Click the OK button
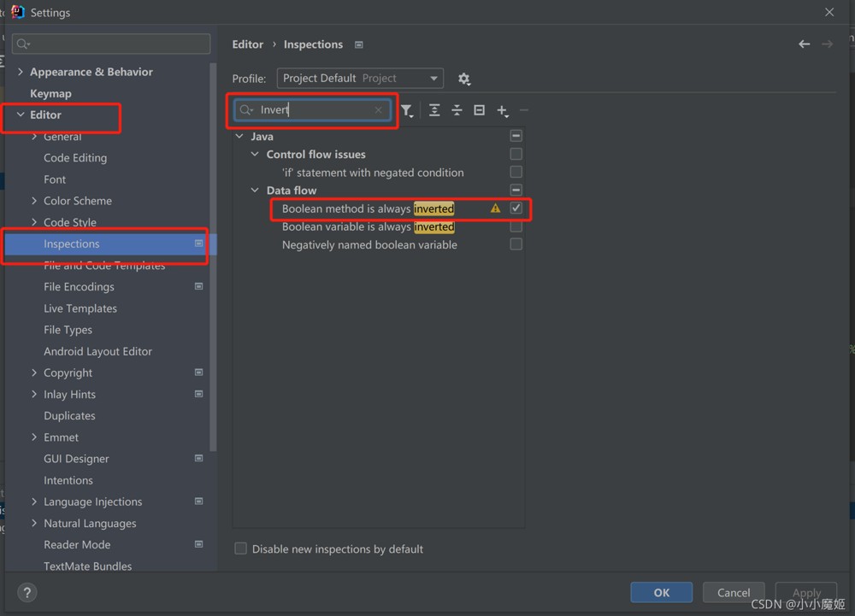 [662, 592]
